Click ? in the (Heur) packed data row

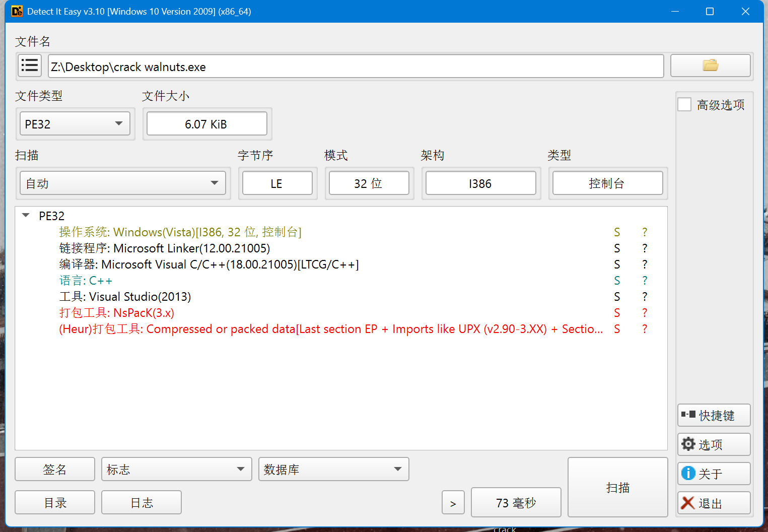[x=645, y=329]
